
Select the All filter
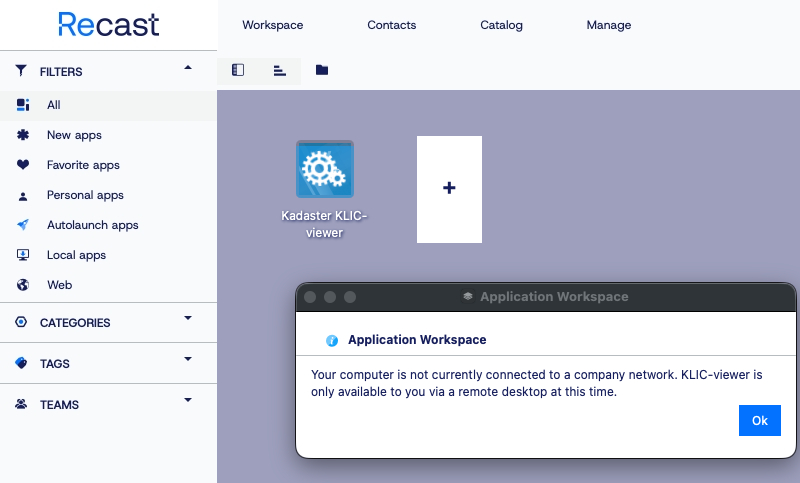pos(54,105)
